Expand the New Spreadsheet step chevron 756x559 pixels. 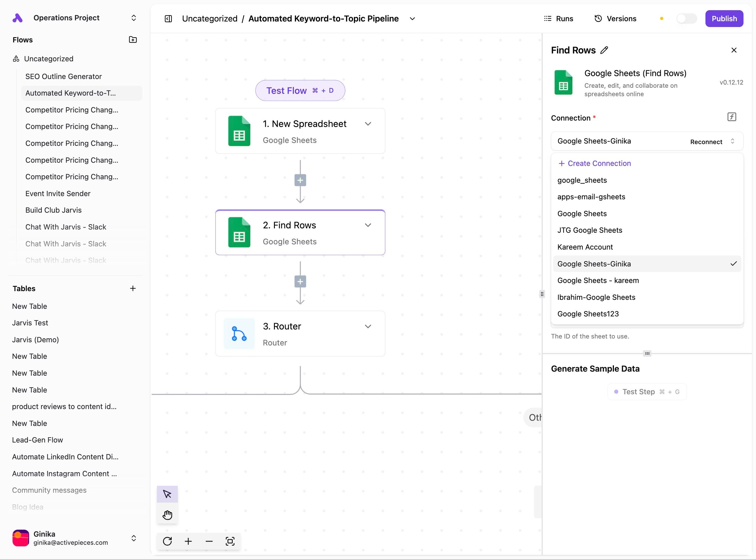coord(368,124)
